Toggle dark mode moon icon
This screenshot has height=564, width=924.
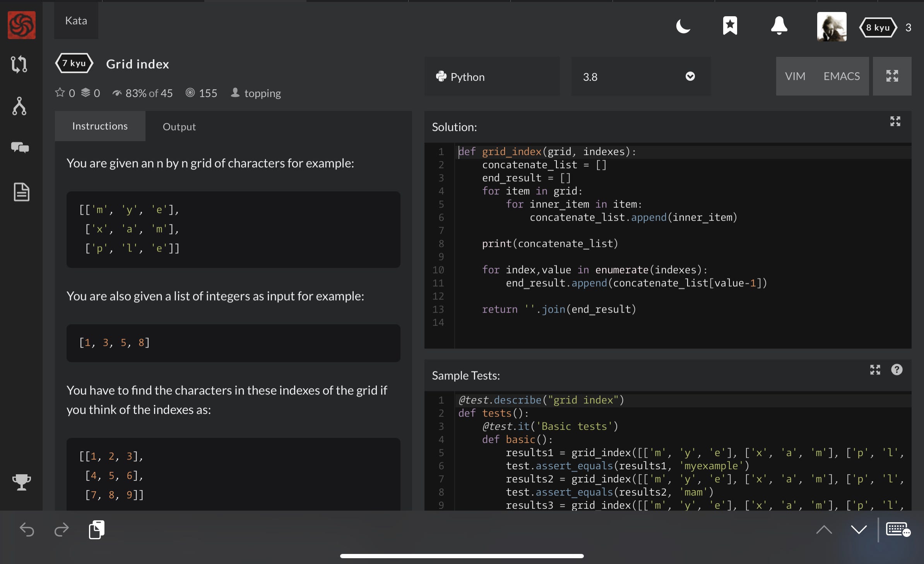pos(683,26)
